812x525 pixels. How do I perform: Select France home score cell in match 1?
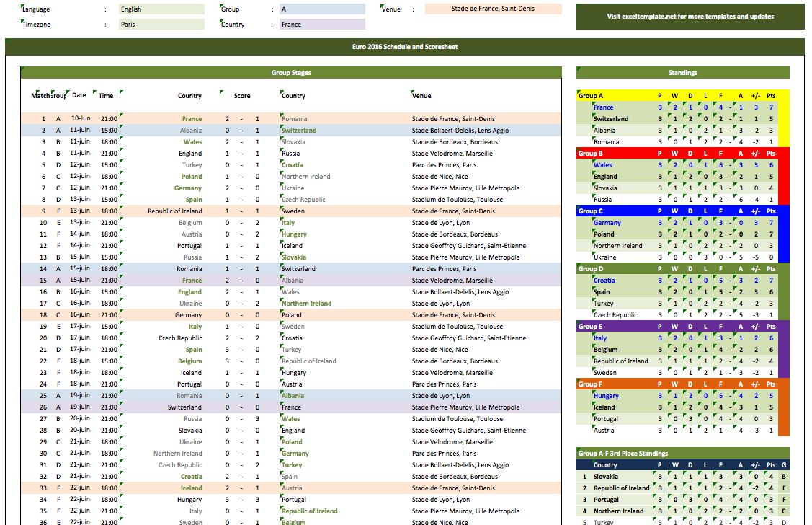tap(227, 119)
